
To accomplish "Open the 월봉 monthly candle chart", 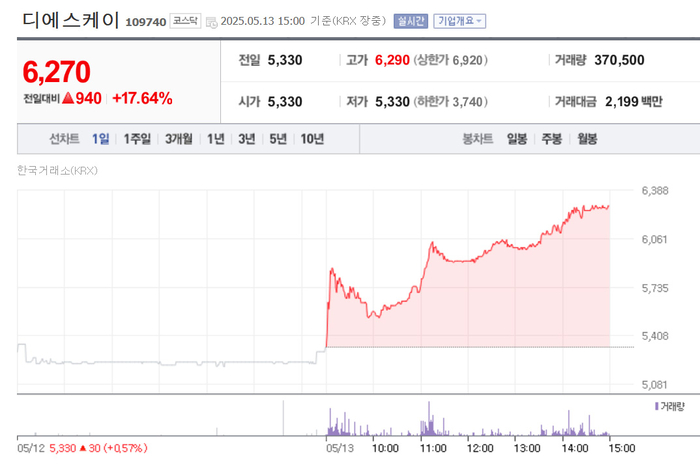I will point(587,139).
